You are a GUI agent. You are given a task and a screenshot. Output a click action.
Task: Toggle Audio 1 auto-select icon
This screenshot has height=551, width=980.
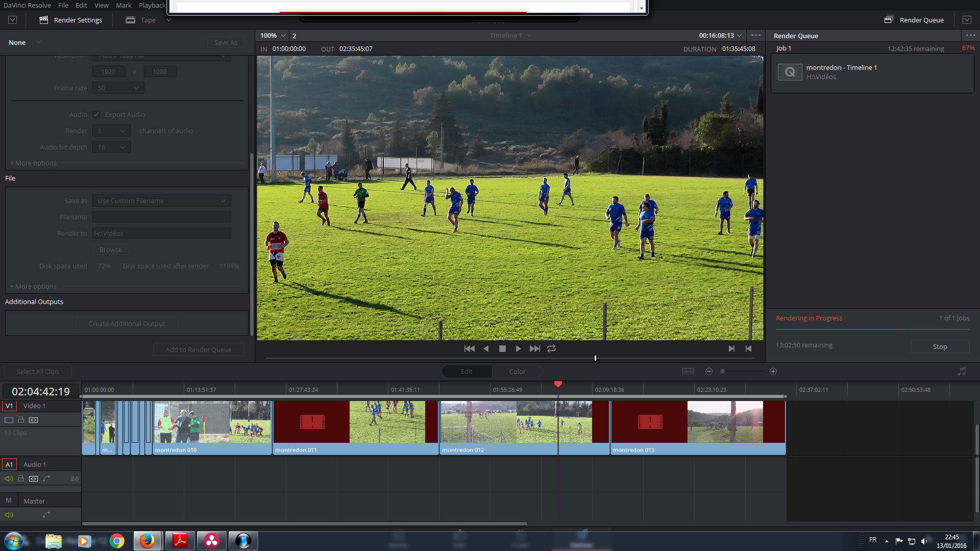pyautogui.click(x=33, y=479)
